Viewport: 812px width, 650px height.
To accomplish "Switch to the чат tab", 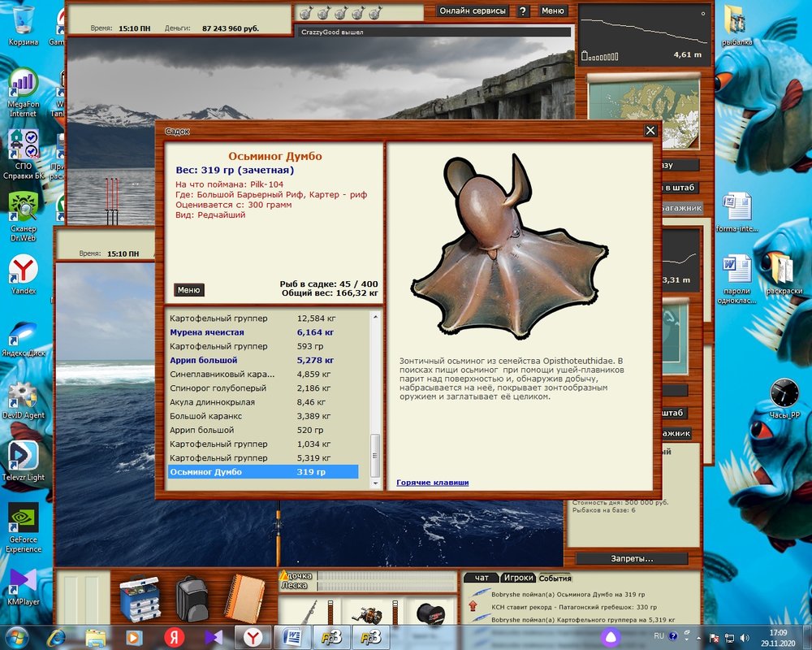I will coord(481,578).
